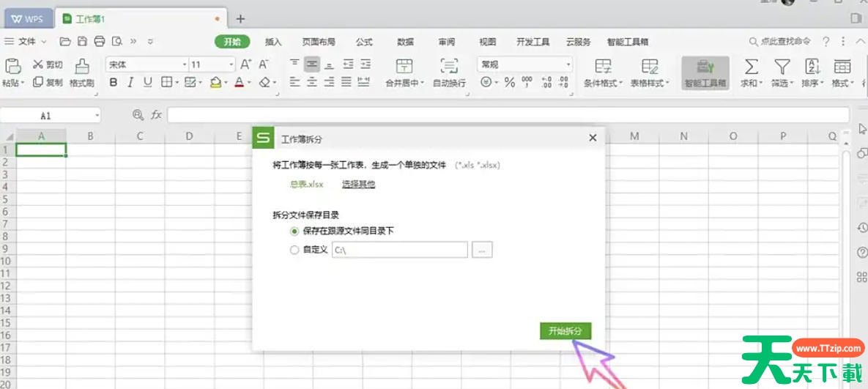Click the Smart Toolbox (智能工具箱) ribbon button

click(705, 73)
